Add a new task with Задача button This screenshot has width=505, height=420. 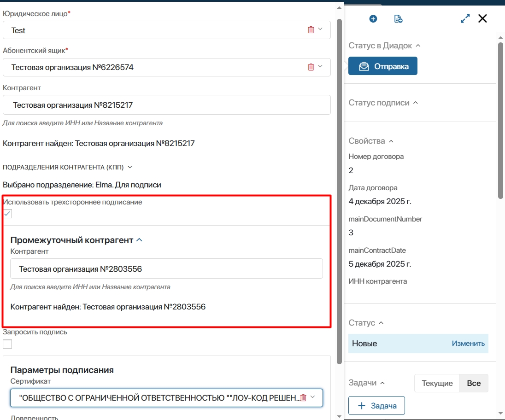click(376, 406)
